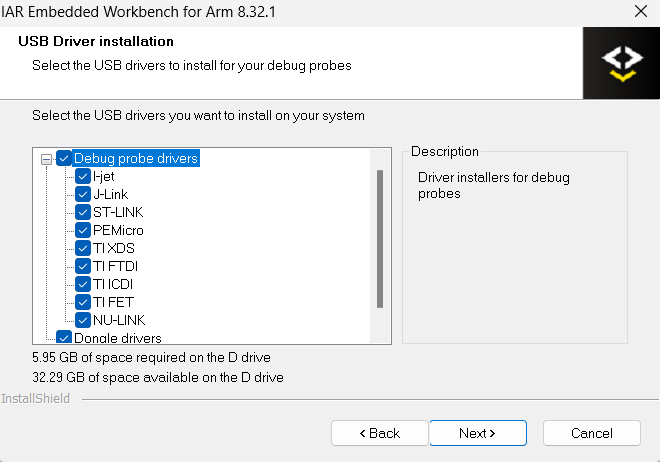Click the driver list vertical scrollbar thumb

[380, 239]
